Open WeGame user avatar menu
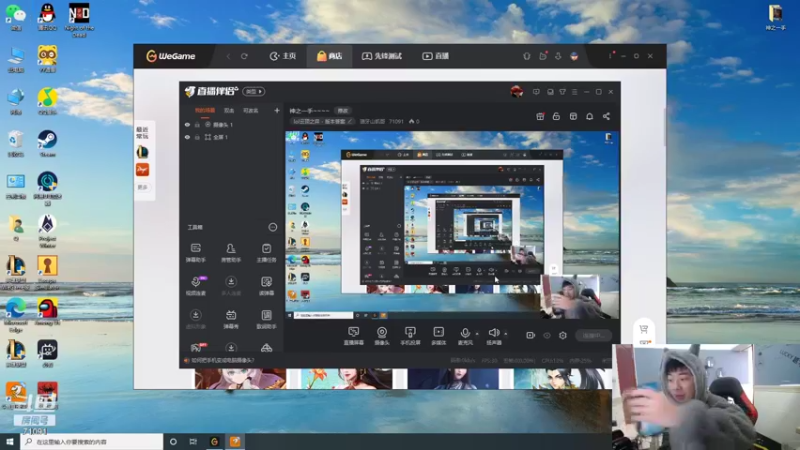Image resolution: width=800 pixels, height=450 pixels. point(574,56)
